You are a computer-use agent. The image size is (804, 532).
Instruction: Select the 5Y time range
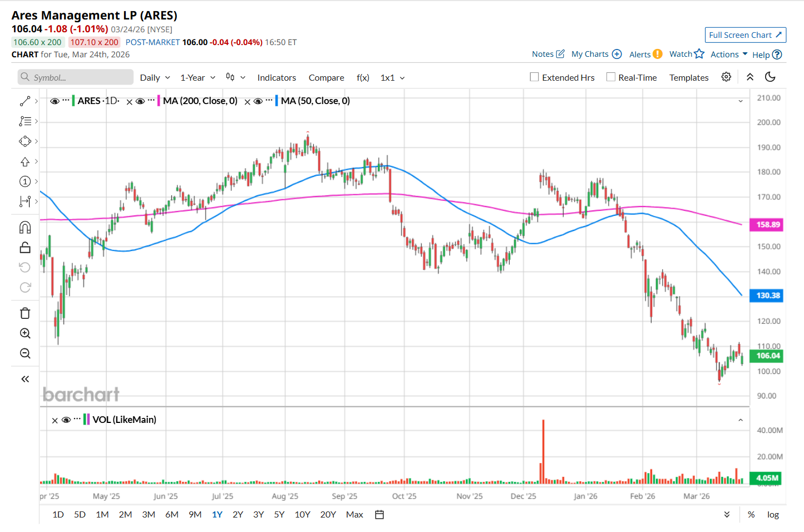coord(279,515)
